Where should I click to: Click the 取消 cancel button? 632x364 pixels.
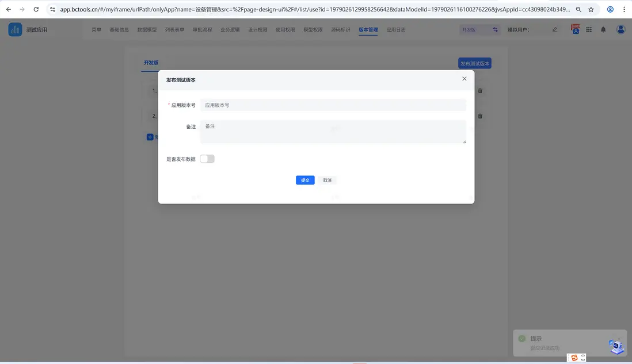(x=328, y=180)
